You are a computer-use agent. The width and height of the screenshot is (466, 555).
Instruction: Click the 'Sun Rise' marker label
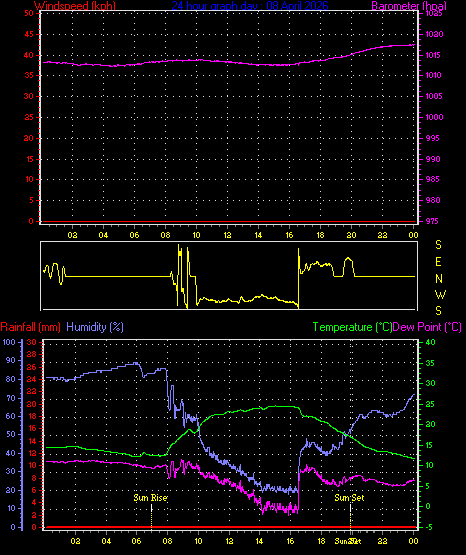point(150,498)
